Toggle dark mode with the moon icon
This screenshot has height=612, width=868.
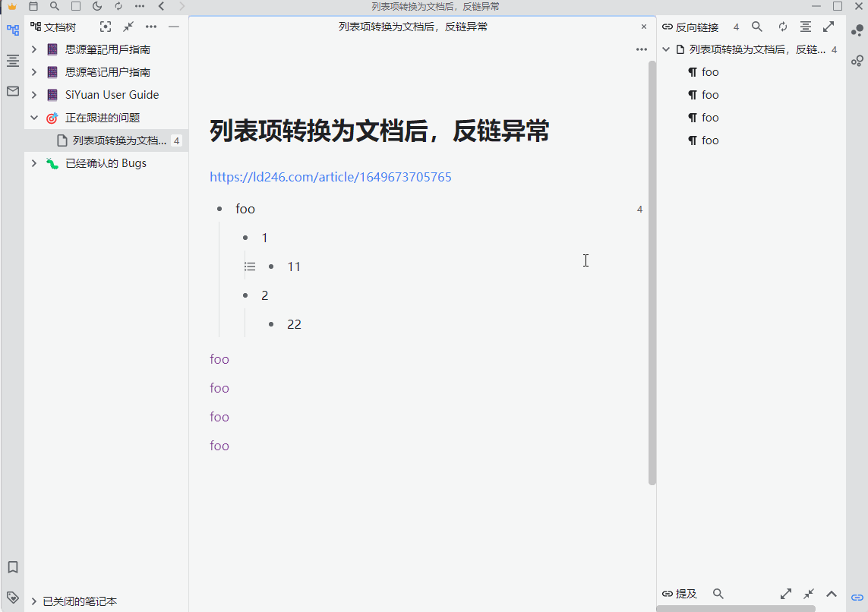click(x=97, y=6)
